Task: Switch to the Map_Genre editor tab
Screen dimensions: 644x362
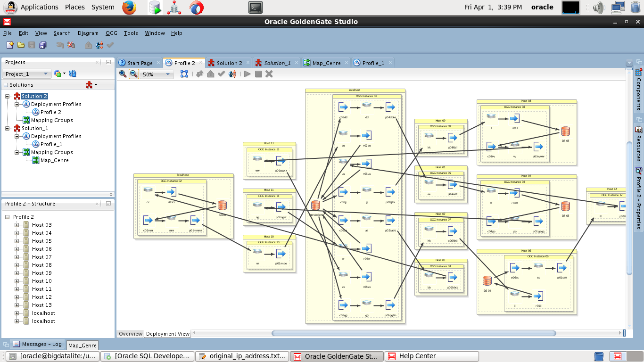Action: click(x=326, y=63)
